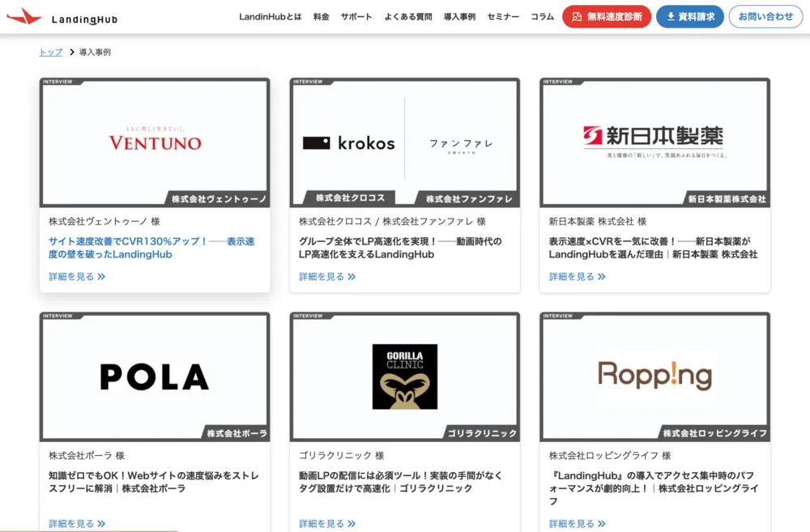Open the krokos / ファンファレ interview thumbnail
Image resolution: width=810 pixels, height=532 pixels.
tap(405, 143)
